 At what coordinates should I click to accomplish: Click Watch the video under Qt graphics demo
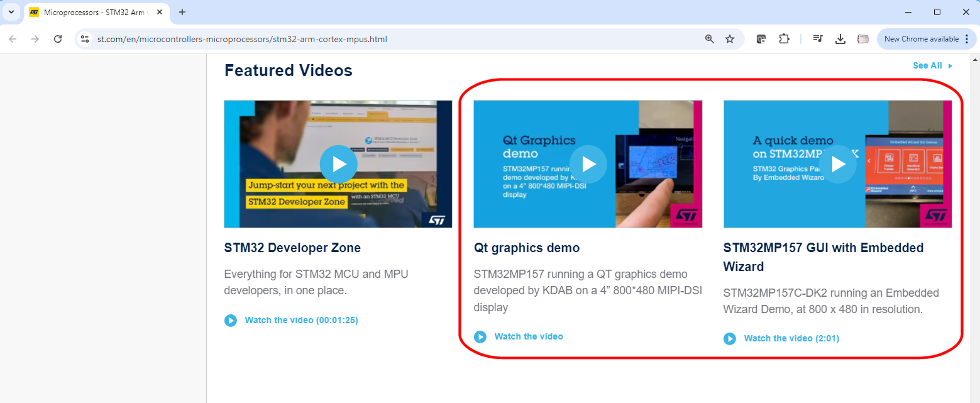click(529, 336)
